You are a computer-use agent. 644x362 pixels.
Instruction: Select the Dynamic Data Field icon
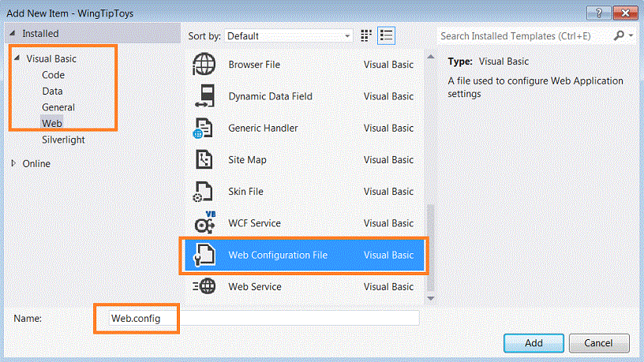coord(204,96)
